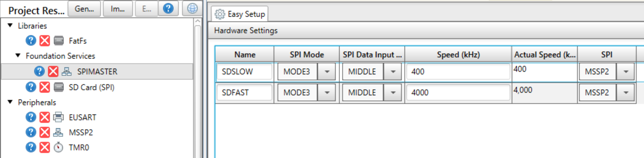Click the Im... button

coord(118,9)
